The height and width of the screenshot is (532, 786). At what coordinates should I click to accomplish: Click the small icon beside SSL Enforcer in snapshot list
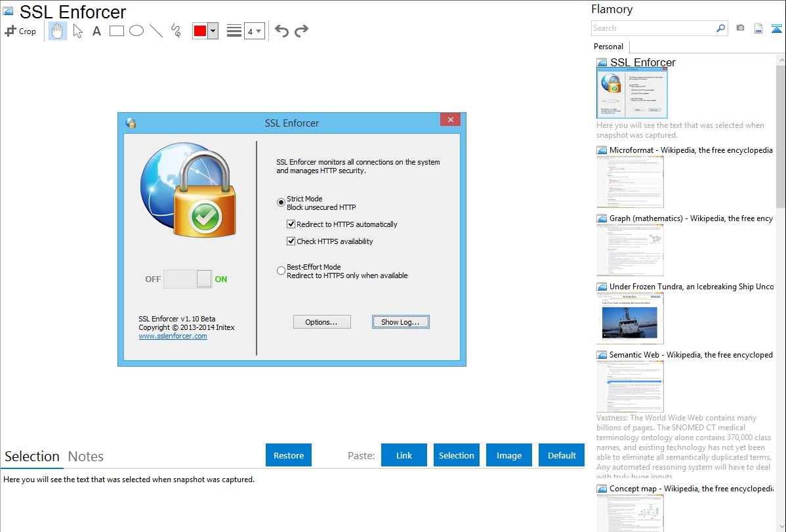tap(602, 63)
